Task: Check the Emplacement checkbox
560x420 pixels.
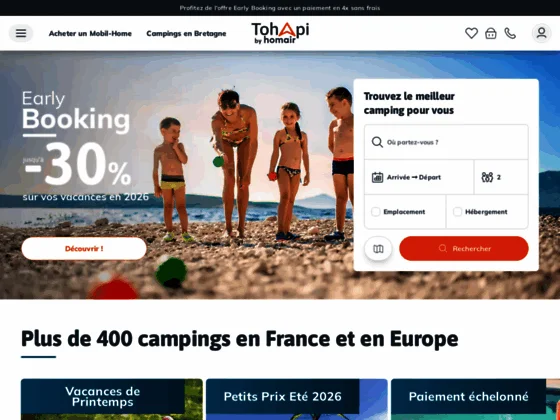Action: click(375, 212)
